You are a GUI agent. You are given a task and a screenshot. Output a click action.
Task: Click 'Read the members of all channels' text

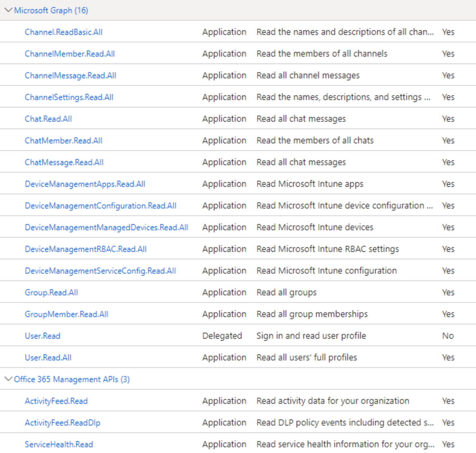point(322,54)
